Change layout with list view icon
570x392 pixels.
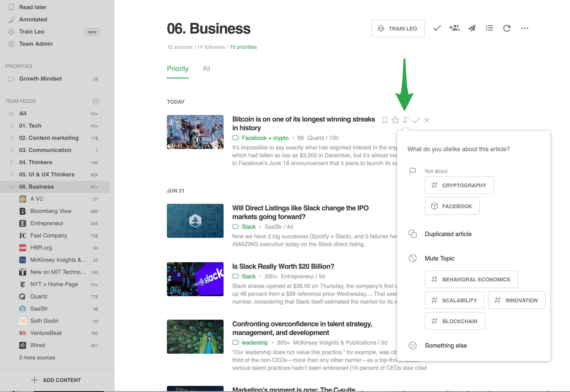coord(489,28)
